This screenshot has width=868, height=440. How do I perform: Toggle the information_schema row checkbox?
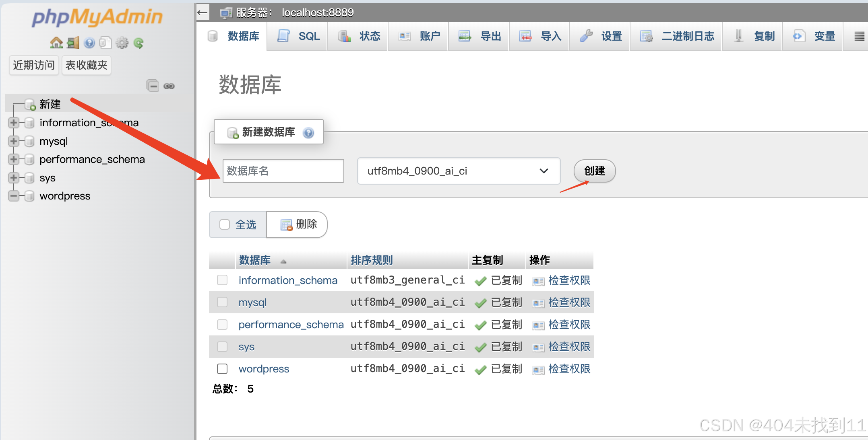point(222,280)
